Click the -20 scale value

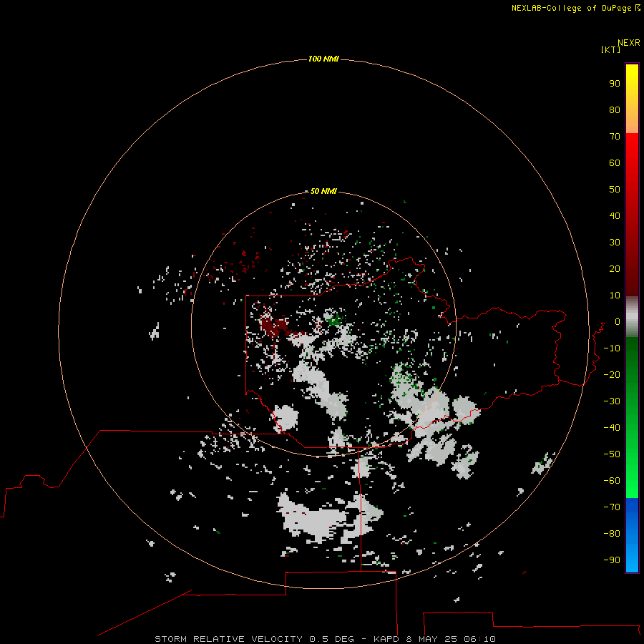pyautogui.click(x=612, y=374)
